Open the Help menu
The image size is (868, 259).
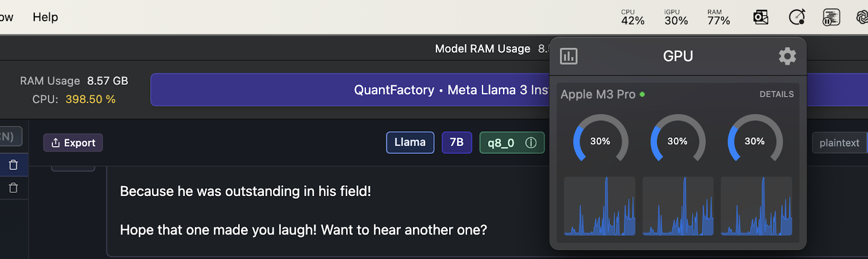(45, 17)
